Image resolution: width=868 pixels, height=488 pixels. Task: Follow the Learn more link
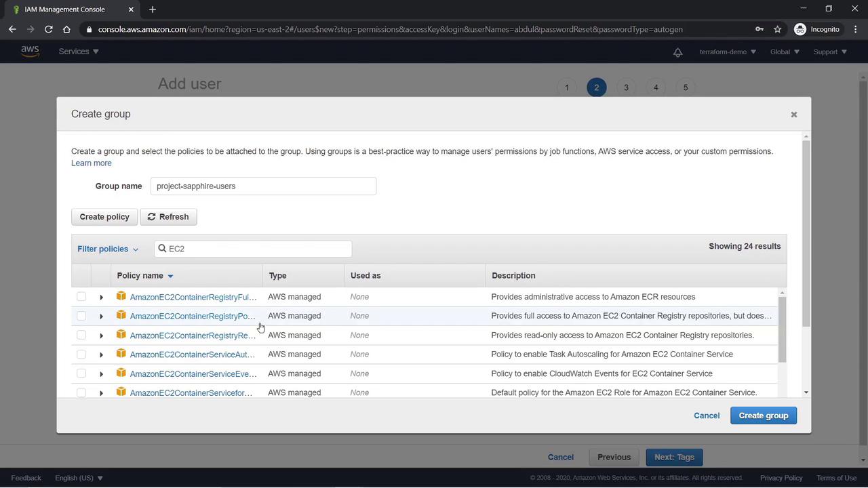92,163
